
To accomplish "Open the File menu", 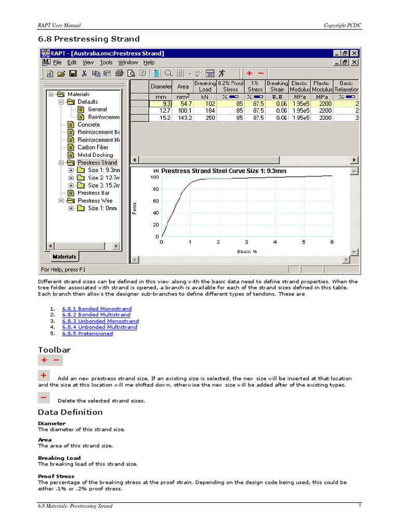I will click(57, 62).
